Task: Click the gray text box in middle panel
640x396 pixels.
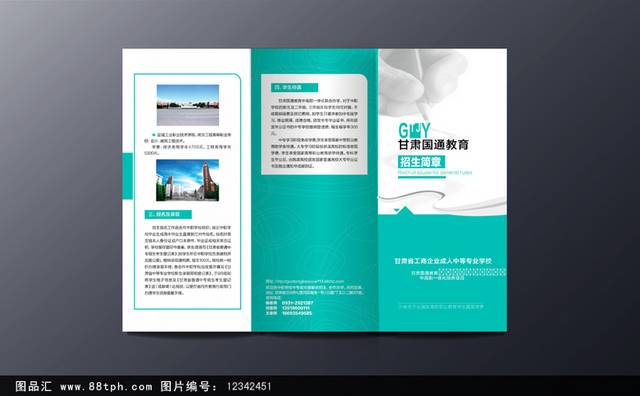Action: (x=314, y=125)
